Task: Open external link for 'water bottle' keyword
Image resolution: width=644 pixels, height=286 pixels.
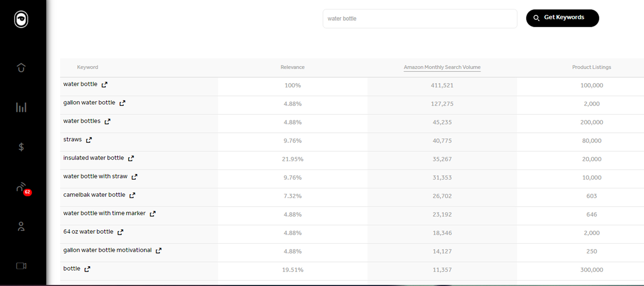Action: click(x=104, y=85)
